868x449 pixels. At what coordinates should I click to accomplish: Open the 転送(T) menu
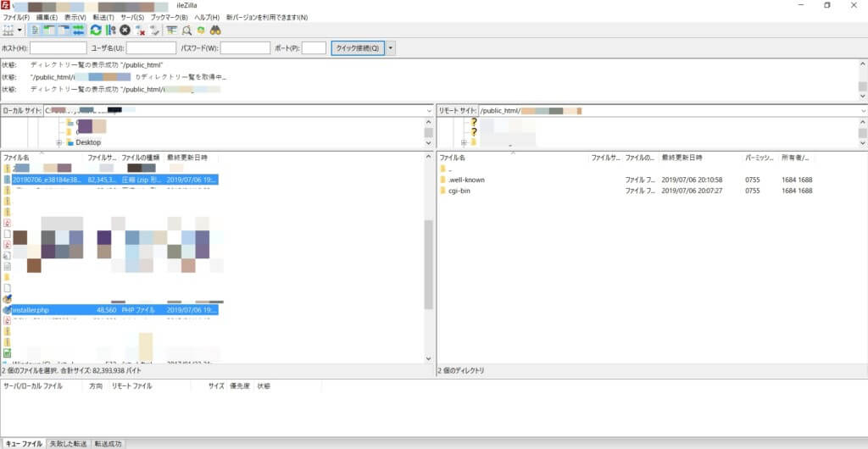coord(104,17)
